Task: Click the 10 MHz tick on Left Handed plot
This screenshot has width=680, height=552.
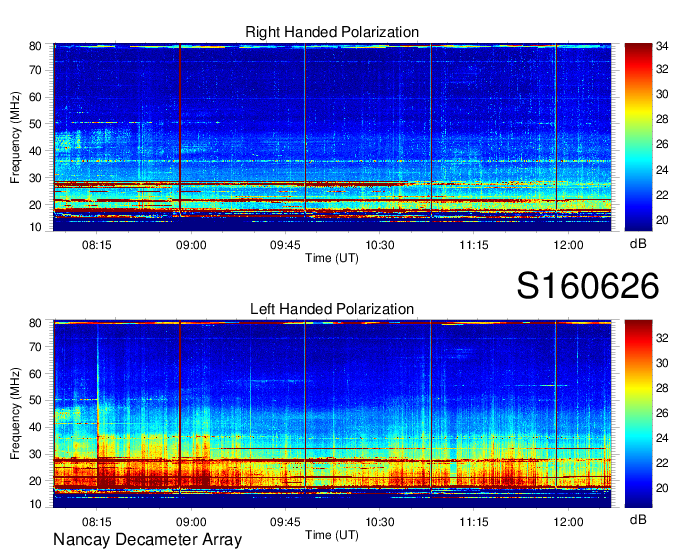Action: pos(35,504)
